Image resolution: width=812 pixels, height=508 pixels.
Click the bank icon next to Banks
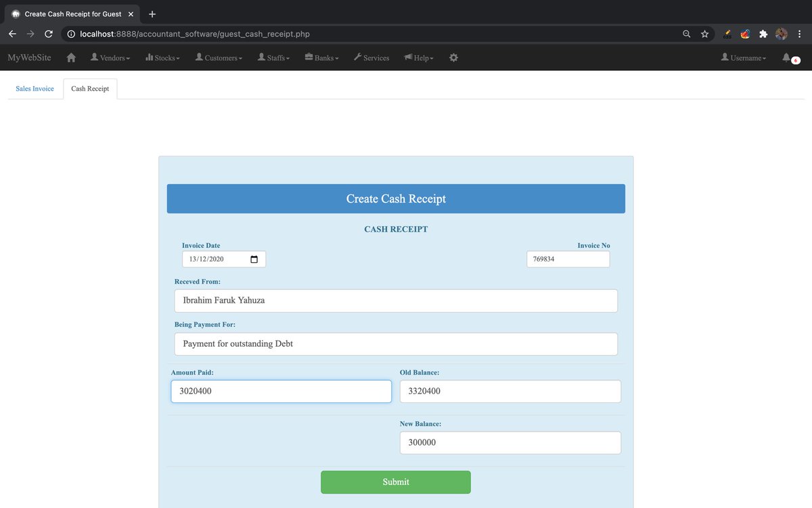tap(309, 58)
